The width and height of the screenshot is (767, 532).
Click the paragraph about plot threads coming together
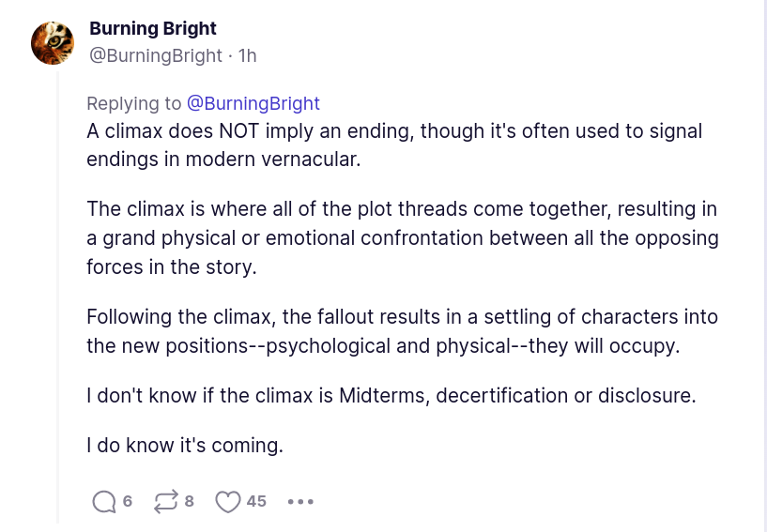402,237
